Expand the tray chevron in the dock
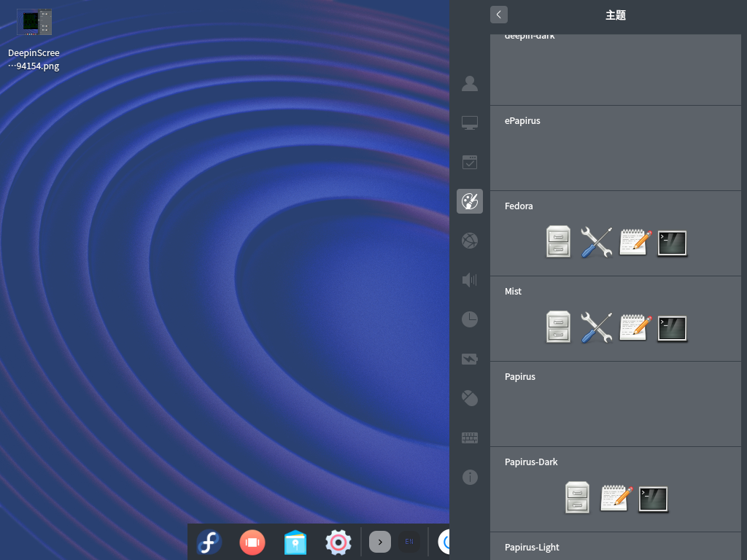Screen dimensions: 747x560 [x=379, y=542]
